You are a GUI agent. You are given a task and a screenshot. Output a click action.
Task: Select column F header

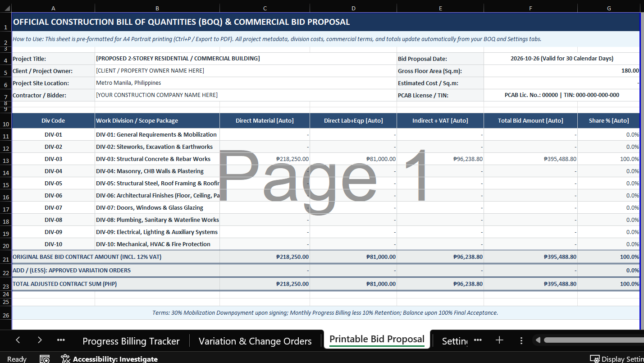pos(530,8)
